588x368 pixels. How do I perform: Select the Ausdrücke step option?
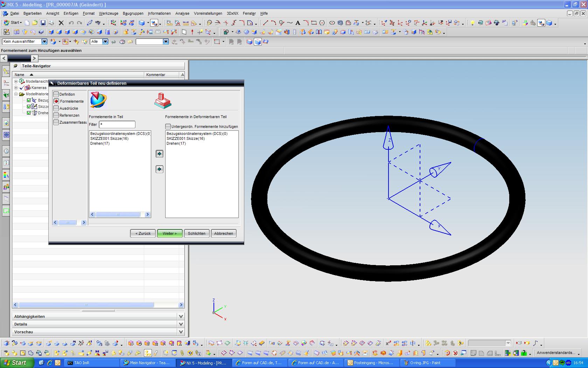click(56, 108)
